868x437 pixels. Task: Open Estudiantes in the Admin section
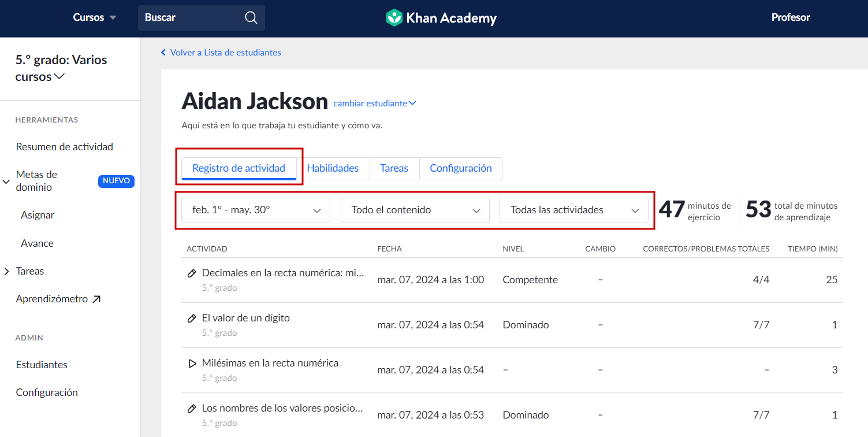pyautogui.click(x=42, y=365)
